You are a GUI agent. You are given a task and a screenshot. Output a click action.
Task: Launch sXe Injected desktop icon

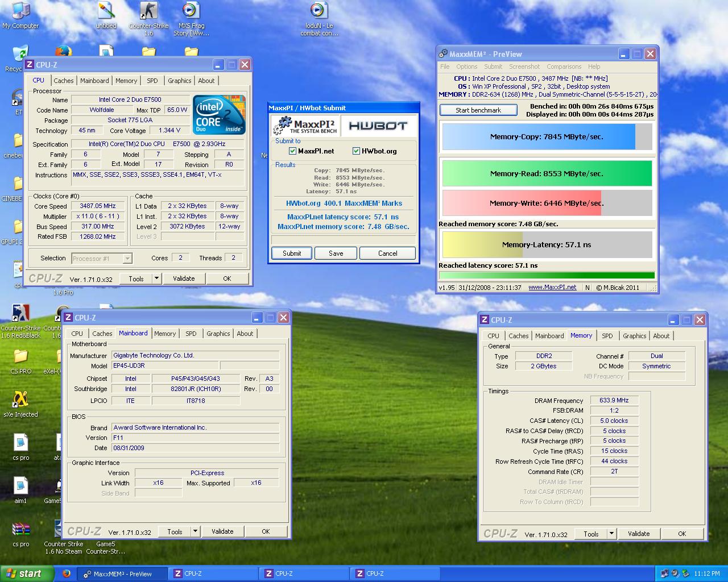point(20,404)
